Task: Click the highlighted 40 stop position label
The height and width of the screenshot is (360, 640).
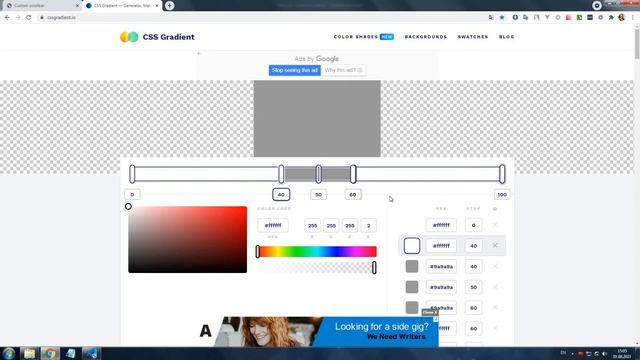Action: pos(281,195)
